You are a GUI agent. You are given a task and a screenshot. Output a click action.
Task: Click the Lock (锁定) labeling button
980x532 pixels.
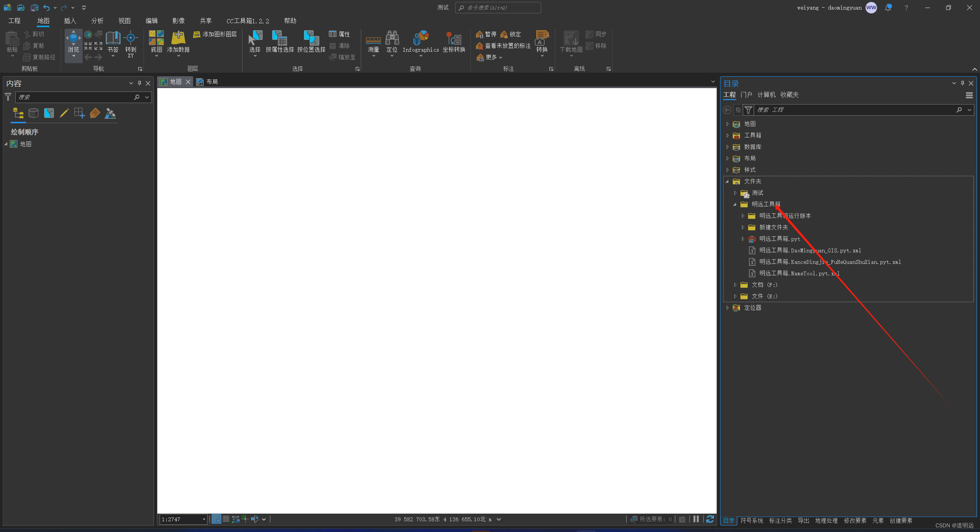click(511, 34)
